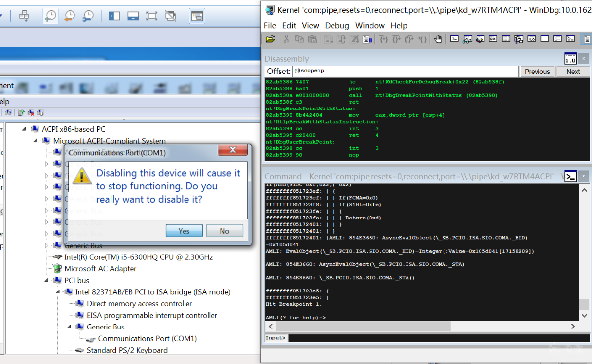Viewport: 592px width, 364px height.
Task: Toggle the bottom thumbnail bar view icon
Action: coord(133,16)
